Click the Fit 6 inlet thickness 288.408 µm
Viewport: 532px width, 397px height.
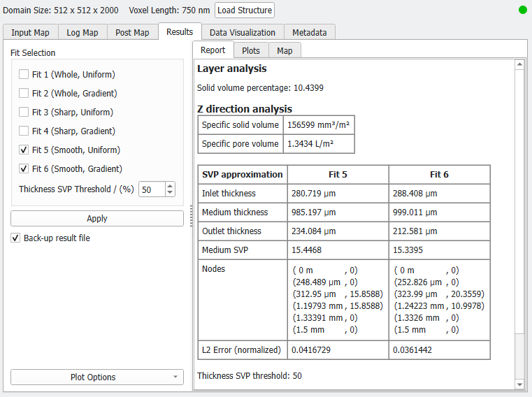415,194
